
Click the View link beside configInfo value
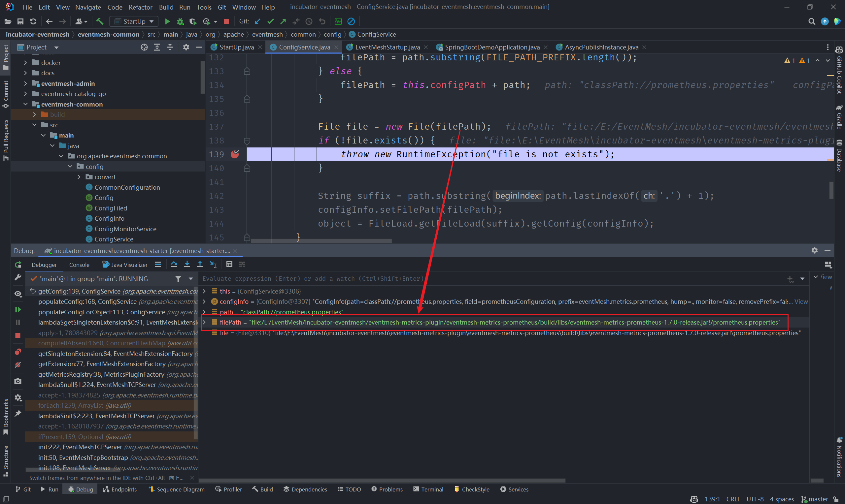801,301
